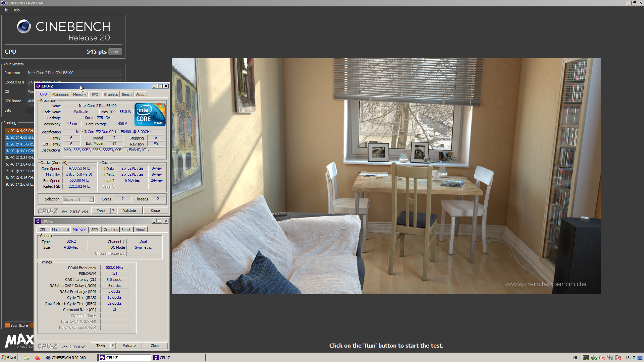Screen dimensions: 644x362
Task: Switch to CPU tab in bottom CPU-Z window
Action: (43, 230)
